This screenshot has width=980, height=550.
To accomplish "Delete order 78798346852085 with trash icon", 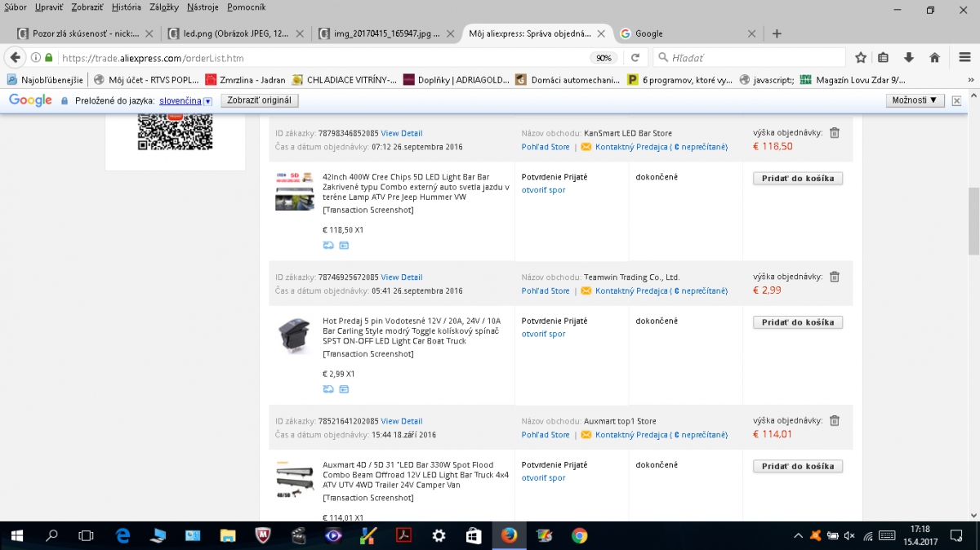I will (x=835, y=132).
